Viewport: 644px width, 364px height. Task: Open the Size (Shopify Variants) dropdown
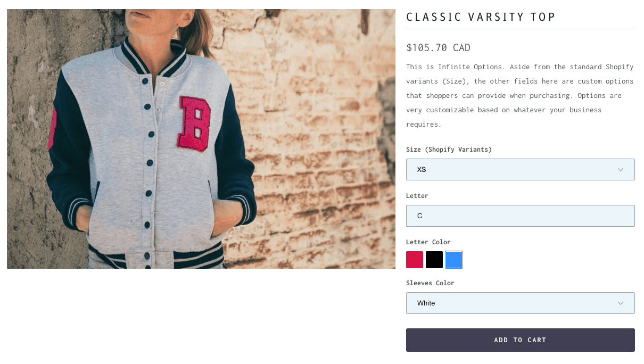pos(520,170)
